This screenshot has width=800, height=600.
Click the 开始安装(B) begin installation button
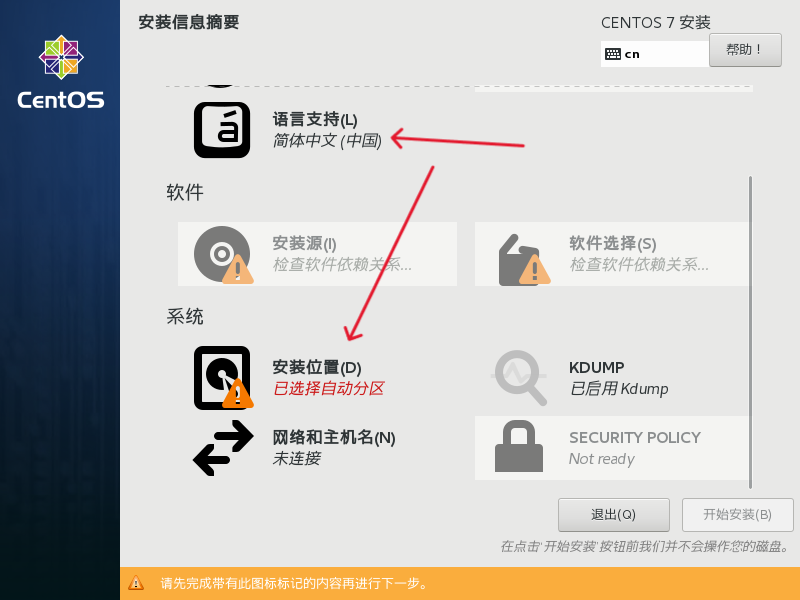coord(737,515)
